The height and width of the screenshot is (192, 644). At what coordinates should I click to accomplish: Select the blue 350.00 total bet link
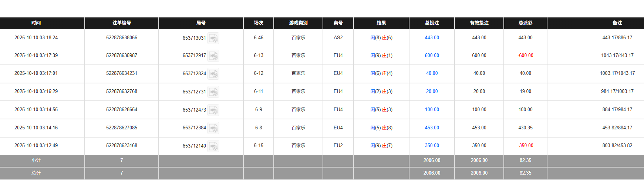[x=432, y=146]
